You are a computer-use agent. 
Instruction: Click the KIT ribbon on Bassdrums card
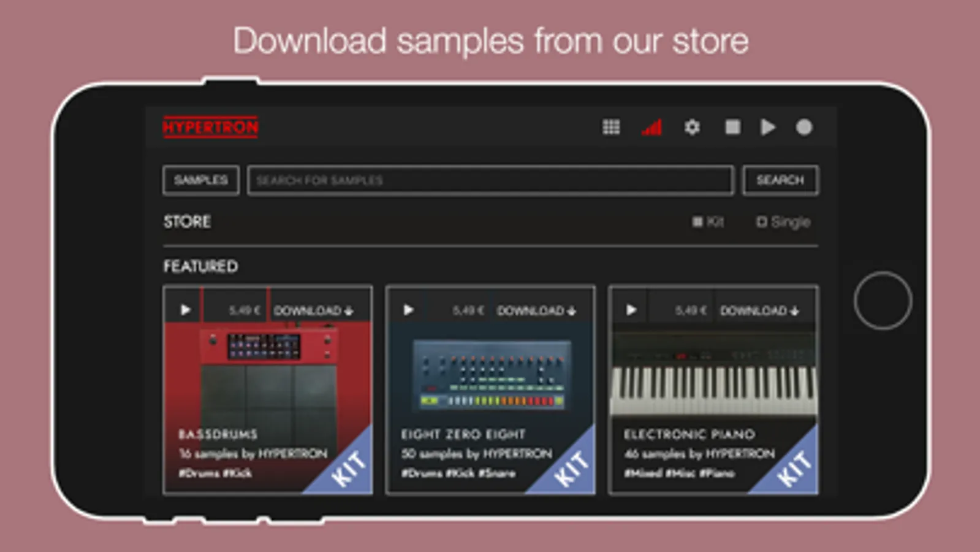click(x=348, y=469)
